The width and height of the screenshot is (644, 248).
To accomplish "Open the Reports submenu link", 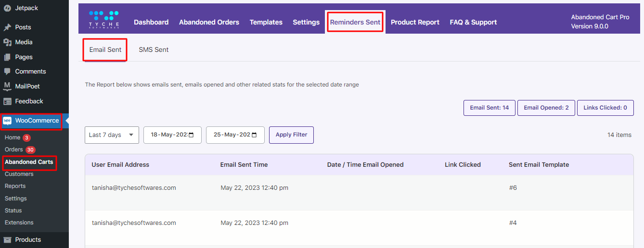I will [15, 186].
